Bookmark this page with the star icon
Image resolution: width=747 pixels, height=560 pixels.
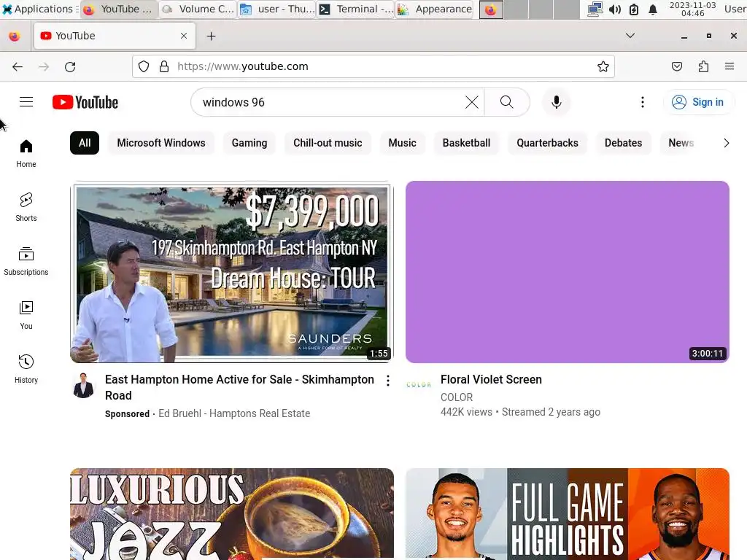pyautogui.click(x=603, y=66)
